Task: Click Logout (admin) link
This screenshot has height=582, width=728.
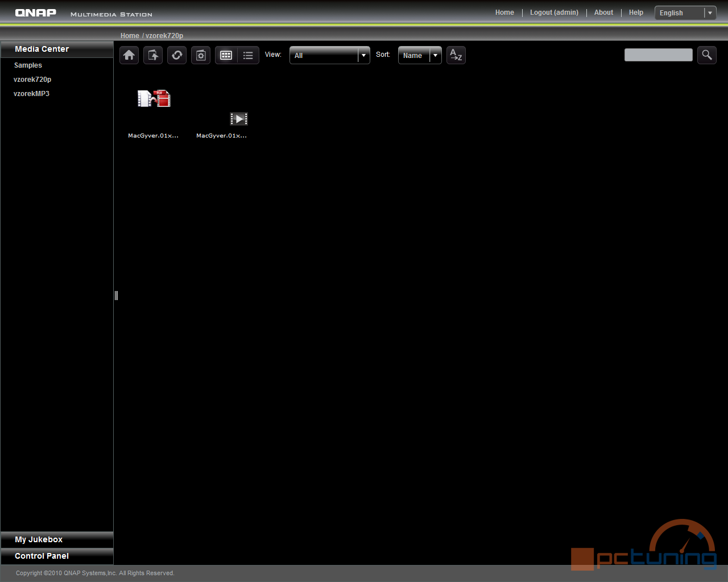Action: (554, 13)
